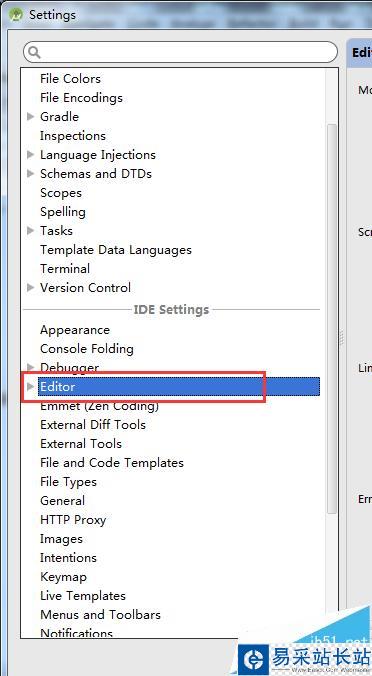Open File and Code Templates
372x676 pixels.
coord(112,463)
